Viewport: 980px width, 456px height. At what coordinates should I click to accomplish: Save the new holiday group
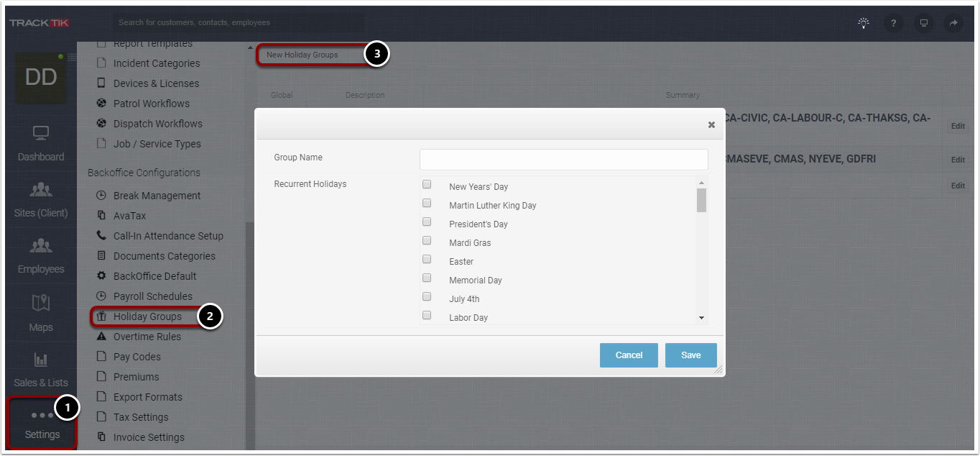coord(691,355)
